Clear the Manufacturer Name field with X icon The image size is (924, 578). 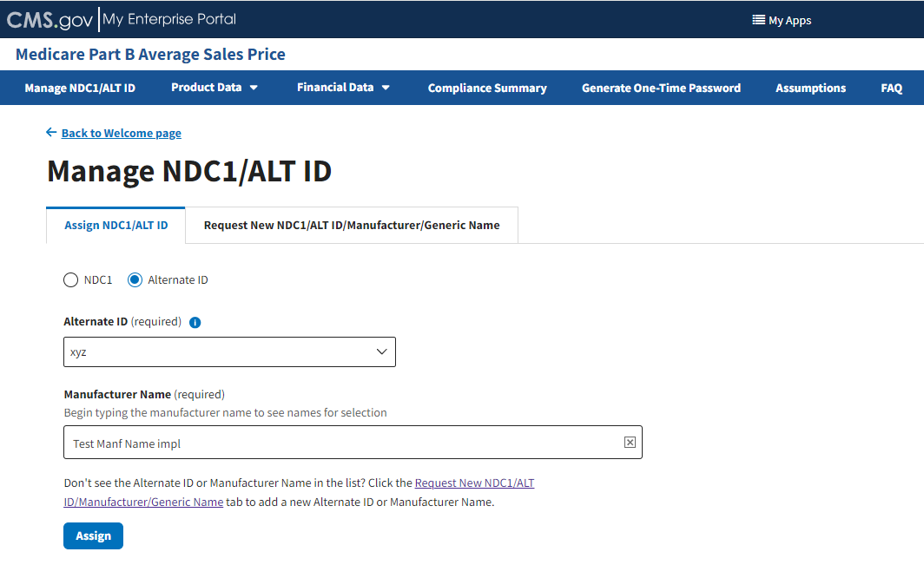click(x=630, y=443)
